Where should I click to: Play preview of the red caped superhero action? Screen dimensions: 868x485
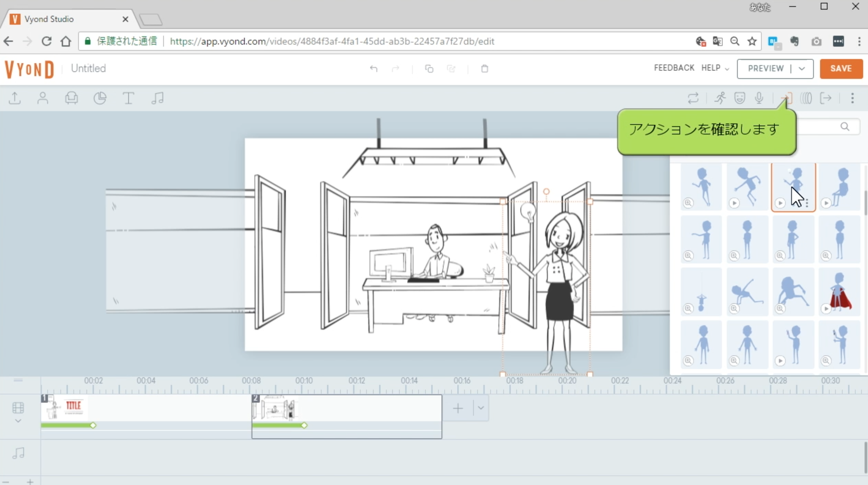pos(826,309)
